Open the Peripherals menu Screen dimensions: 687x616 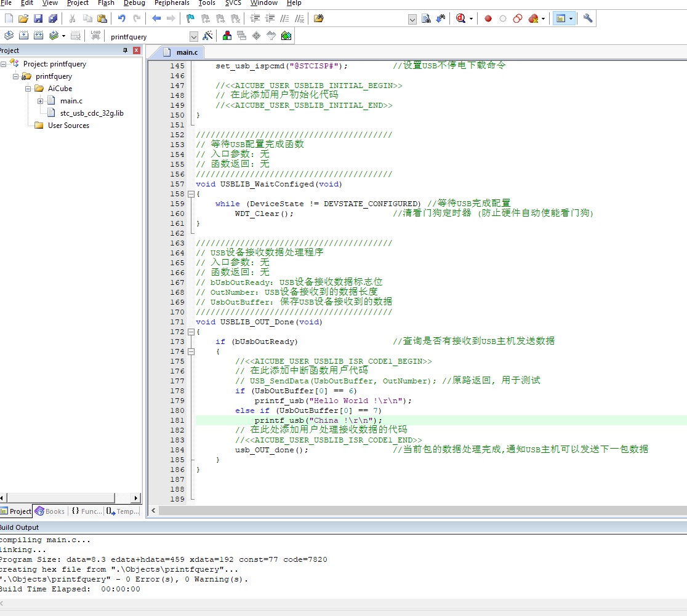172,3
